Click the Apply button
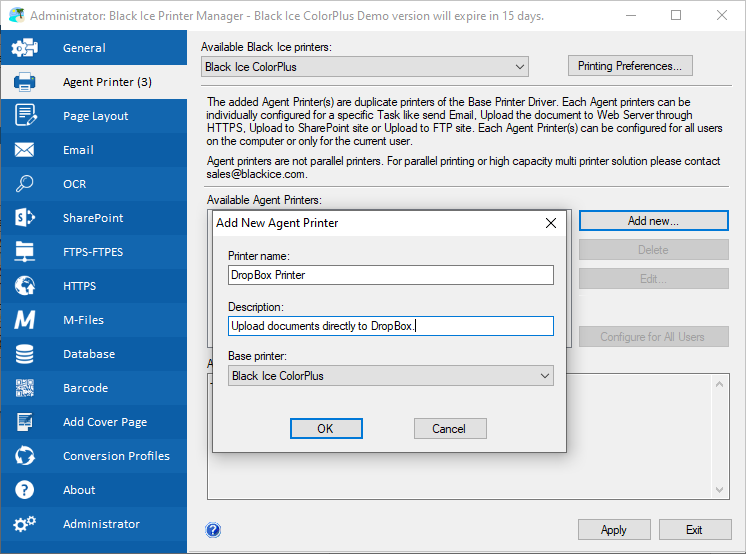 614,530
